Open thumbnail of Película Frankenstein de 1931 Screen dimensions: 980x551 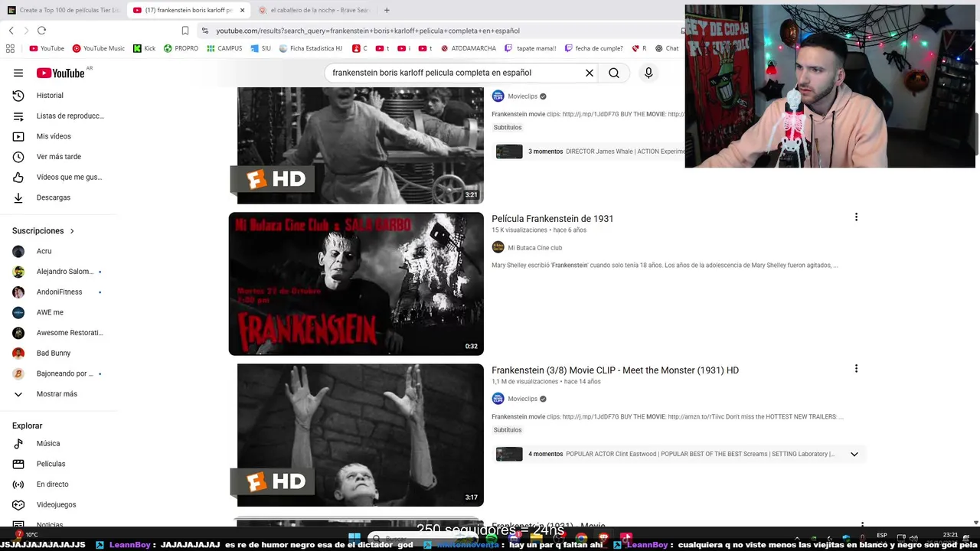[356, 284]
